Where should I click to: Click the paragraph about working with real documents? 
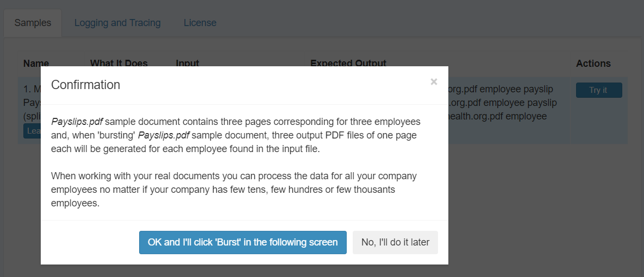pos(234,190)
